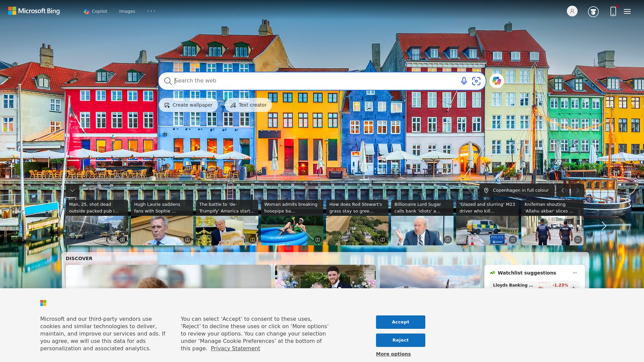
Task: Open the 'Man, 25, shot dead' news card
Action: click(97, 223)
